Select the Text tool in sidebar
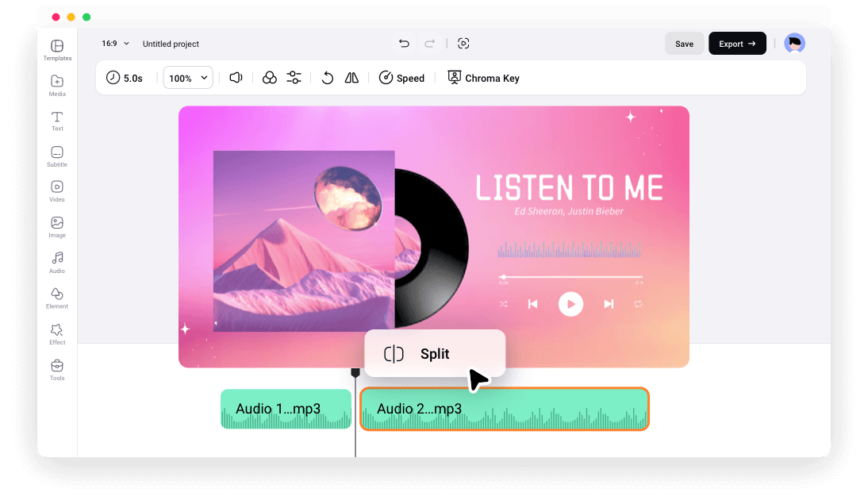Image resolution: width=868 pixels, height=504 pixels. point(57,121)
